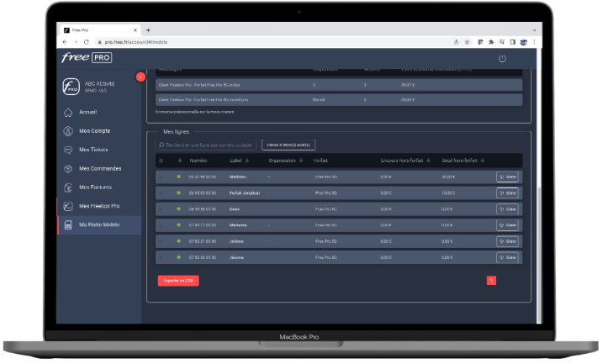Click Gérer button for Kevin
The width and height of the screenshot is (603, 364).
507,209
